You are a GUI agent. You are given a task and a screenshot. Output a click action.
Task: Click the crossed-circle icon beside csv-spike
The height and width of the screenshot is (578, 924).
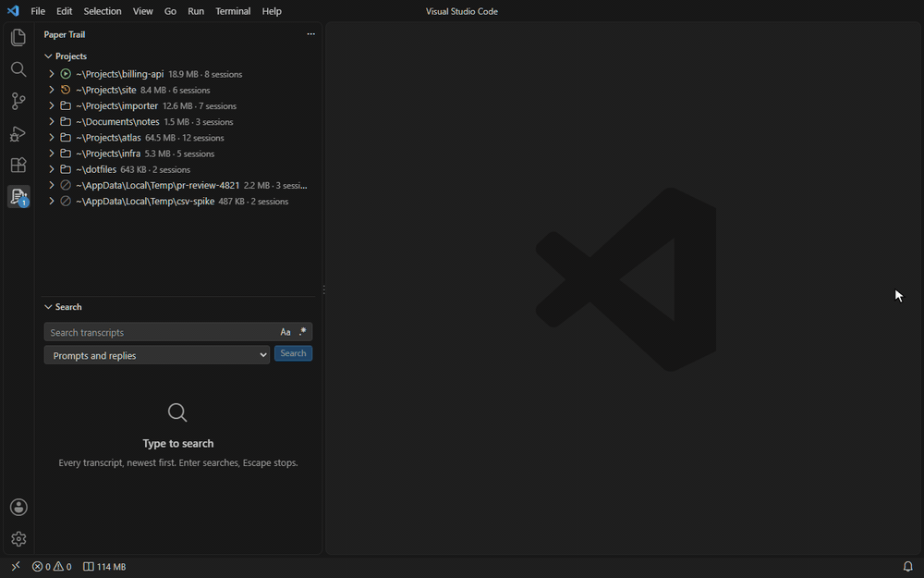[66, 201]
